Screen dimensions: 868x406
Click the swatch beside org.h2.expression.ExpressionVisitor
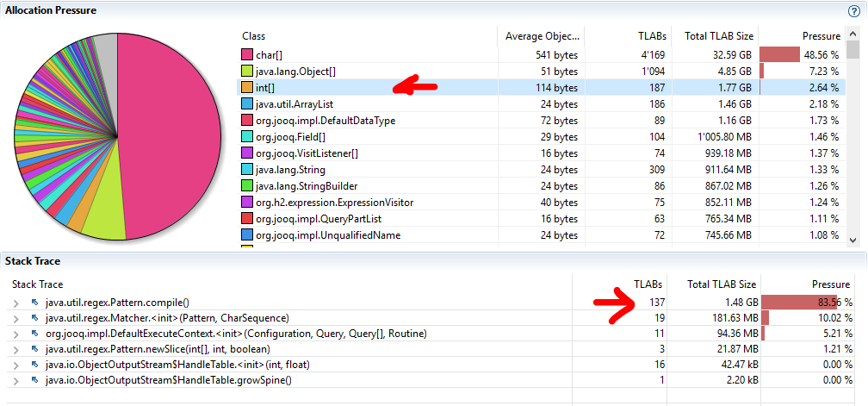(247, 203)
